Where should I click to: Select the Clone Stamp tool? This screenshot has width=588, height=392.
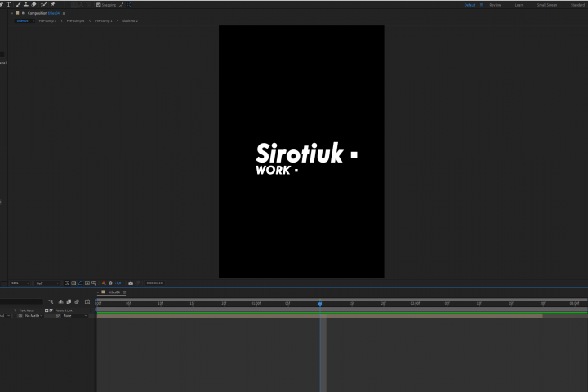coord(26,5)
